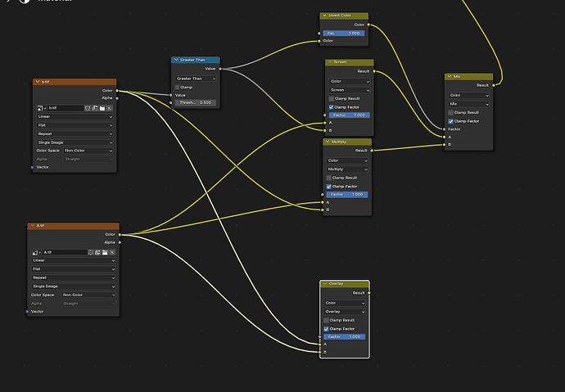
Task: Open Screen blend mode dropdown
Action: tap(350, 90)
